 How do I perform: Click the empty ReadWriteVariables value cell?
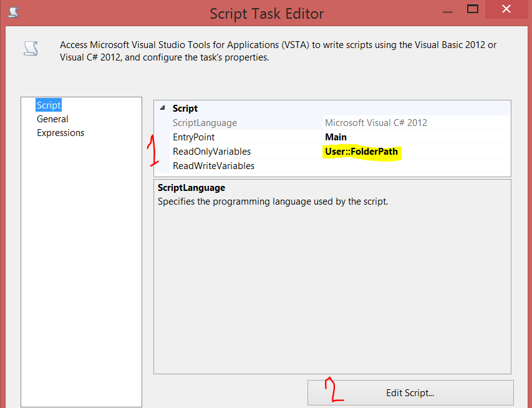click(x=416, y=166)
